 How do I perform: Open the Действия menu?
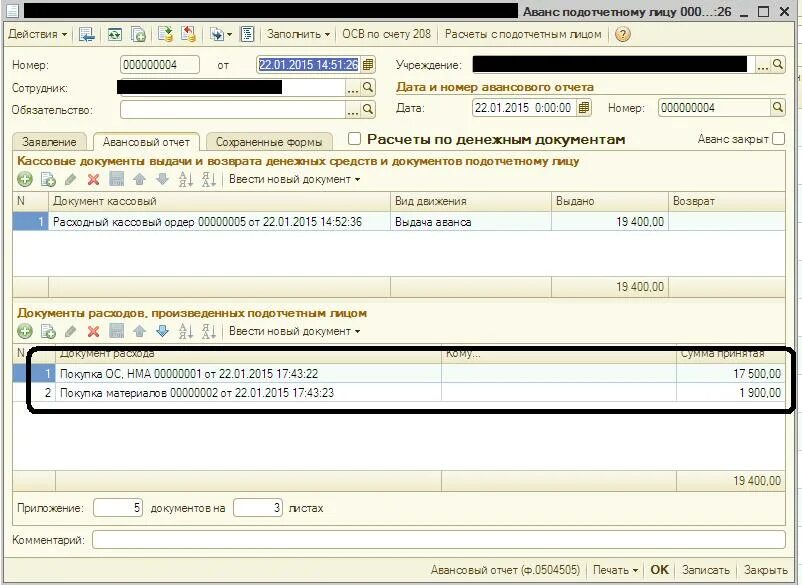(x=38, y=34)
